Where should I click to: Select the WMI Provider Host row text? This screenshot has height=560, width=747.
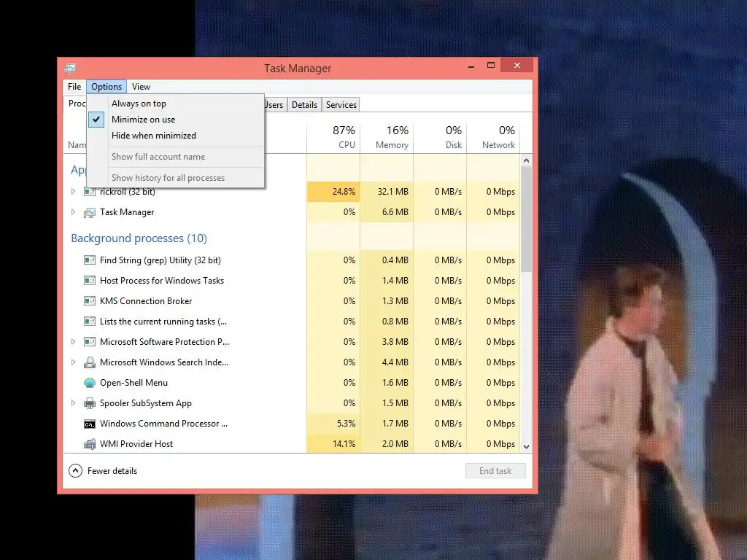tap(136, 444)
